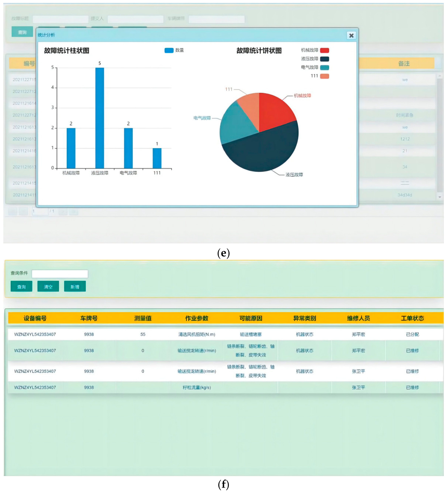Toggle the 111 orange legend swatch
448x493 pixels.
(325, 76)
